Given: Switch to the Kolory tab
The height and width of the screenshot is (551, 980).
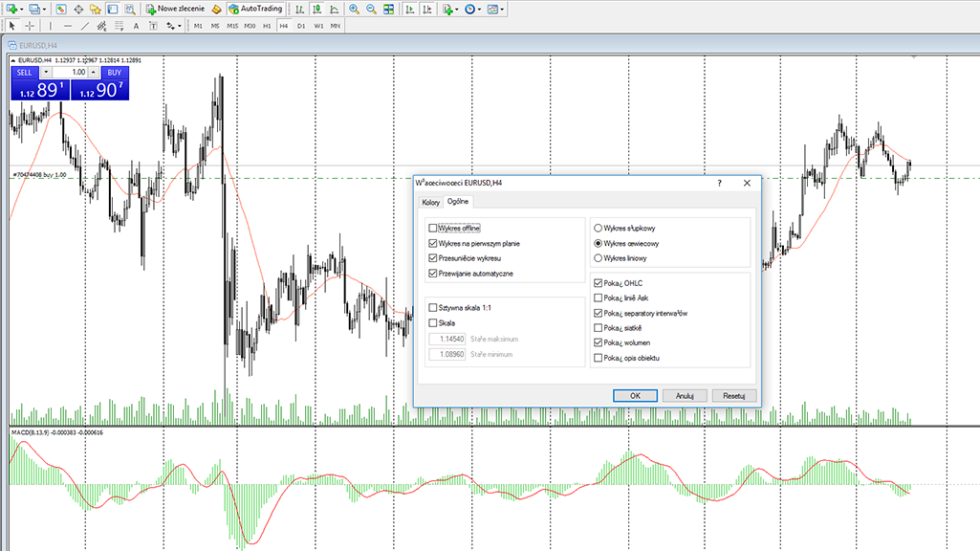Looking at the screenshot, I should [x=430, y=202].
